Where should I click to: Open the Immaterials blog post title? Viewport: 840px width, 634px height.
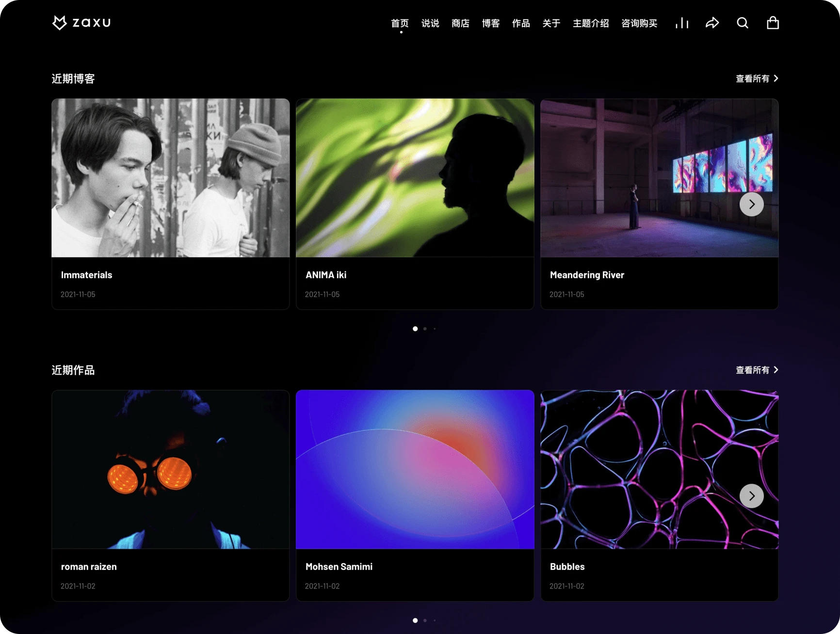tap(86, 275)
